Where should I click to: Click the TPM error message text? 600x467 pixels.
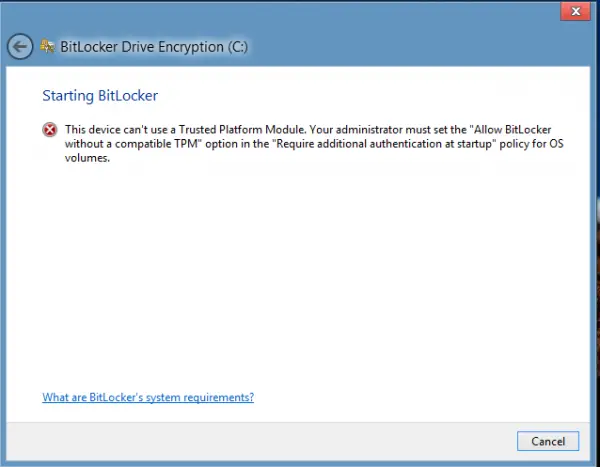[x=314, y=144]
